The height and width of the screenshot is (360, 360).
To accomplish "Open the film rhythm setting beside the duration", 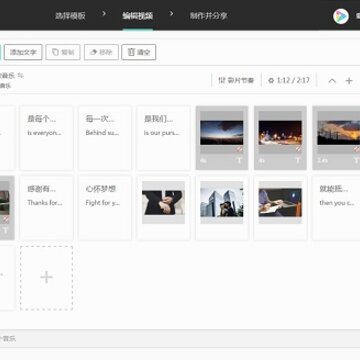I will [236, 80].
